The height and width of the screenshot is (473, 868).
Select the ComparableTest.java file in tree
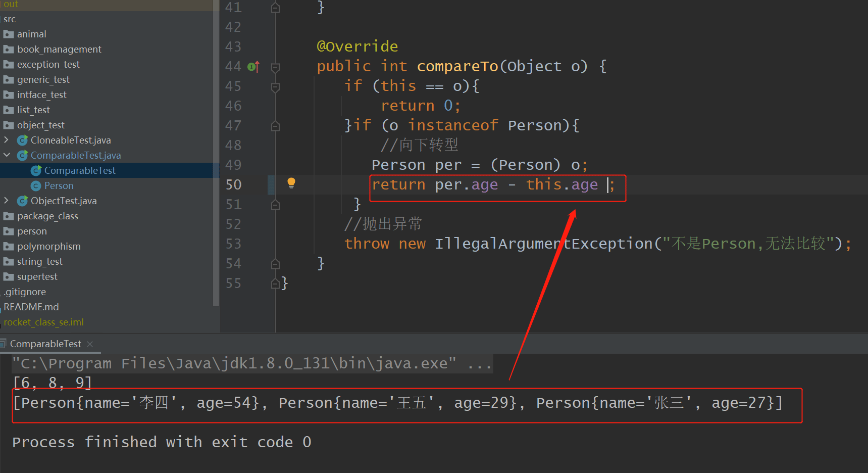pyautogui.click(x=76, y=156)
